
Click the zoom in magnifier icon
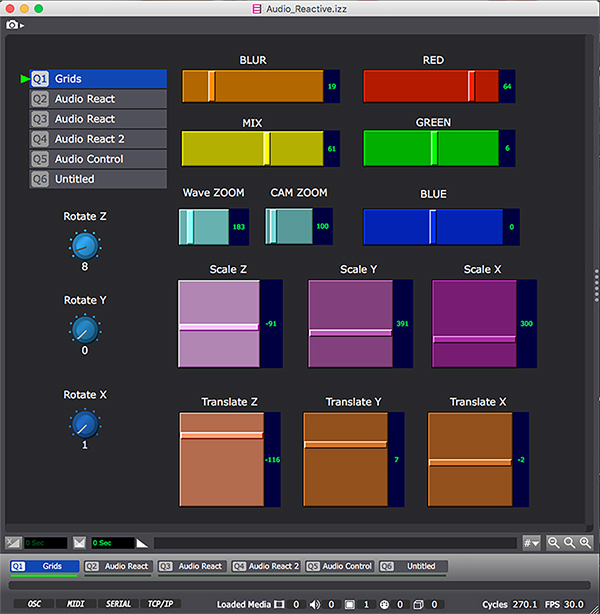[x=585, y=542]
